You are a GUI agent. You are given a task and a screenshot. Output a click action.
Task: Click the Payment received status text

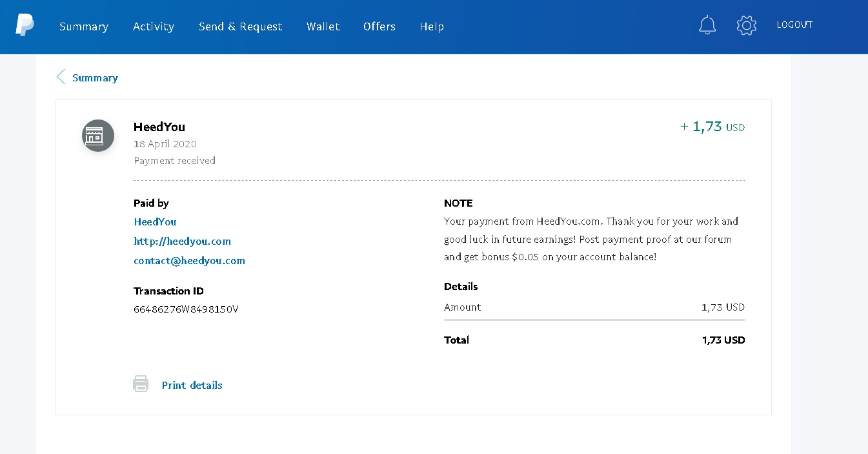(x=174, y=160)
